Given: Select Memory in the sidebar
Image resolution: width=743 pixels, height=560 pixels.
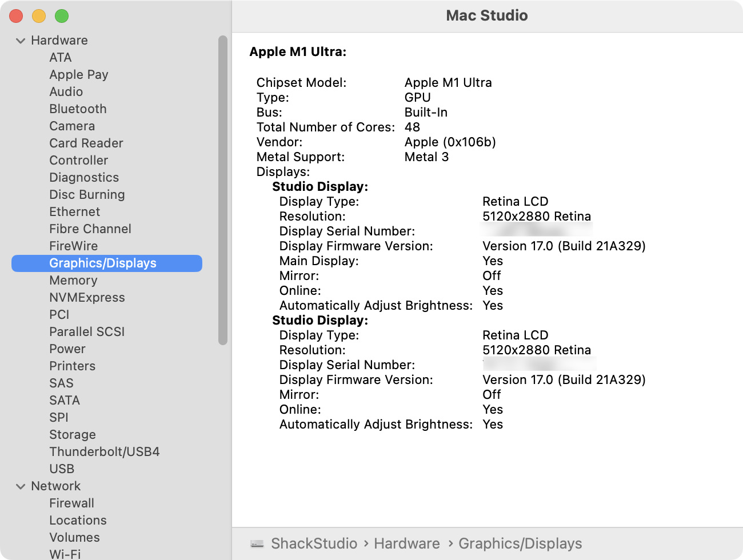Looking at the screenshot, I should coord(73,281).
